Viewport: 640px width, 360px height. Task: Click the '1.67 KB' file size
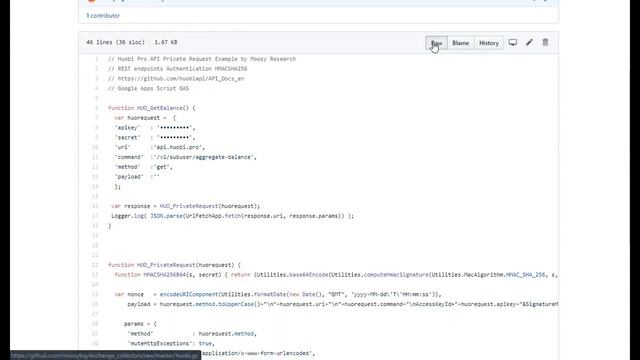tap(166, 42)
